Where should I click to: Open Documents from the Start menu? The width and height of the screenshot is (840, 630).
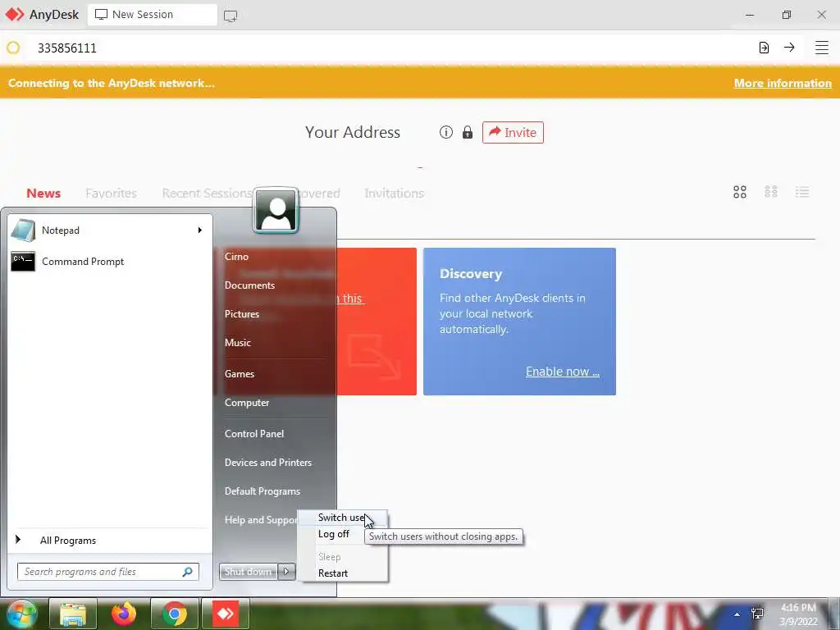click(249, 285)
